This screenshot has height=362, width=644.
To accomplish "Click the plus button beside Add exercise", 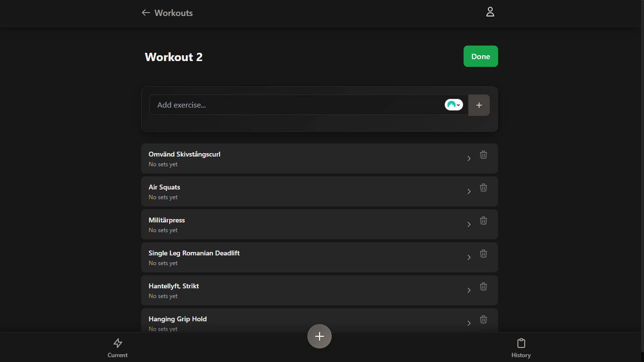I will [479, 105].
